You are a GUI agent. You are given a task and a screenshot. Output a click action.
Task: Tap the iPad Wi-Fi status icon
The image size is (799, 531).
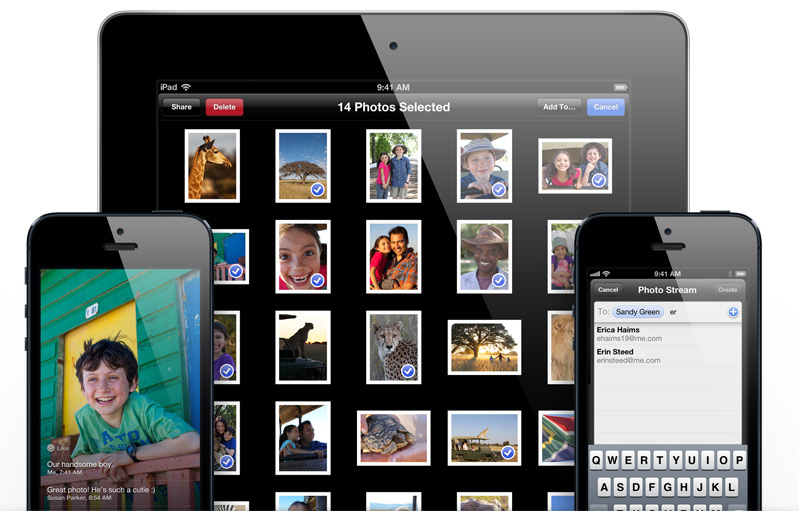coord(186,88)
